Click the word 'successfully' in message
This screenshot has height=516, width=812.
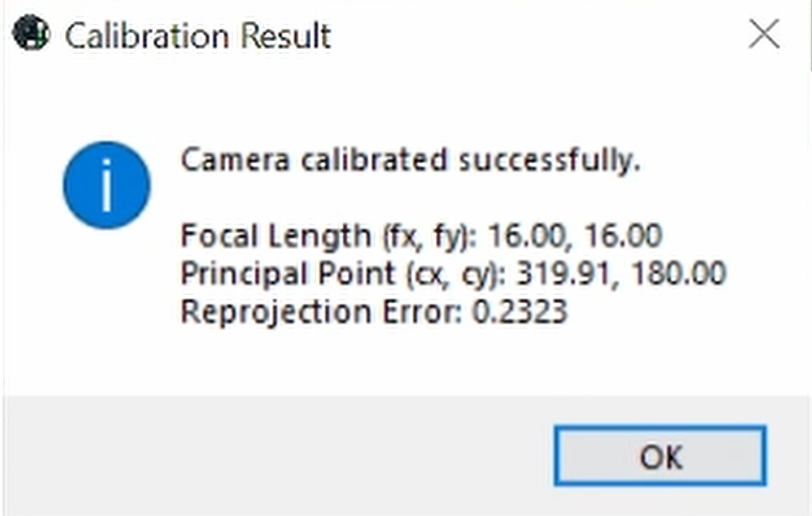(x=549, y=160)
